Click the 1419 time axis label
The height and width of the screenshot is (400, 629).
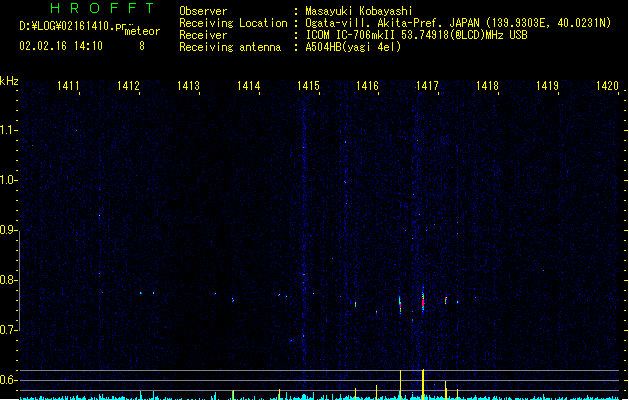coord(547,86)
